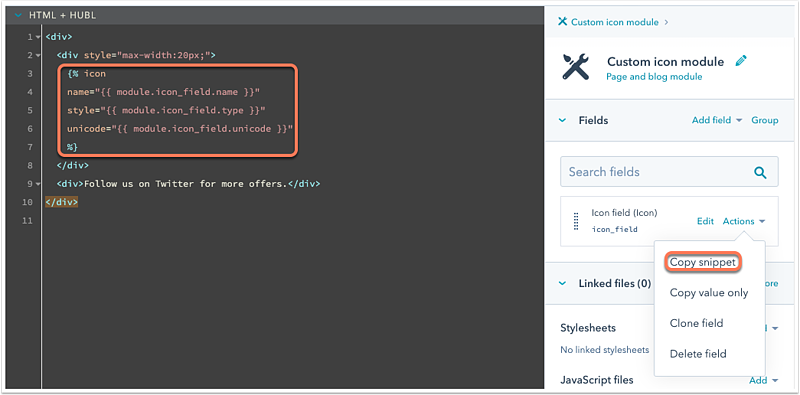
Task: Click the Group link in Fields
Action: (x=765, y=120)
